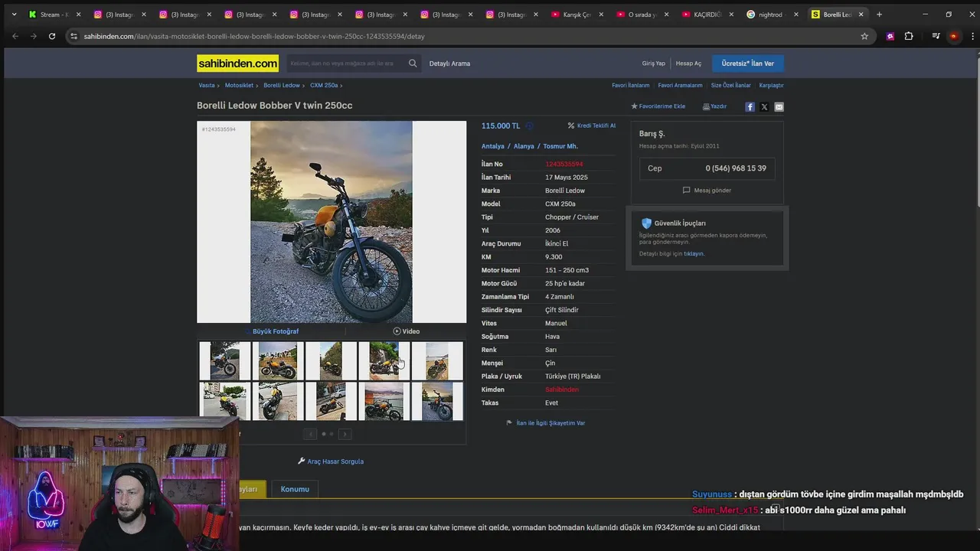Reload the page

(52, 36)
